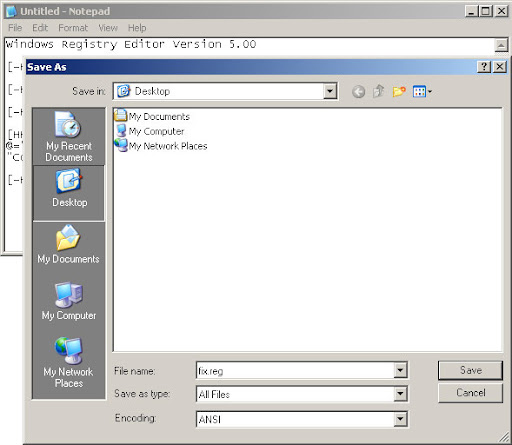Expand the View Menu arrow
The width and height of the screenshot is (512, 445).
(x=430, y=91)
